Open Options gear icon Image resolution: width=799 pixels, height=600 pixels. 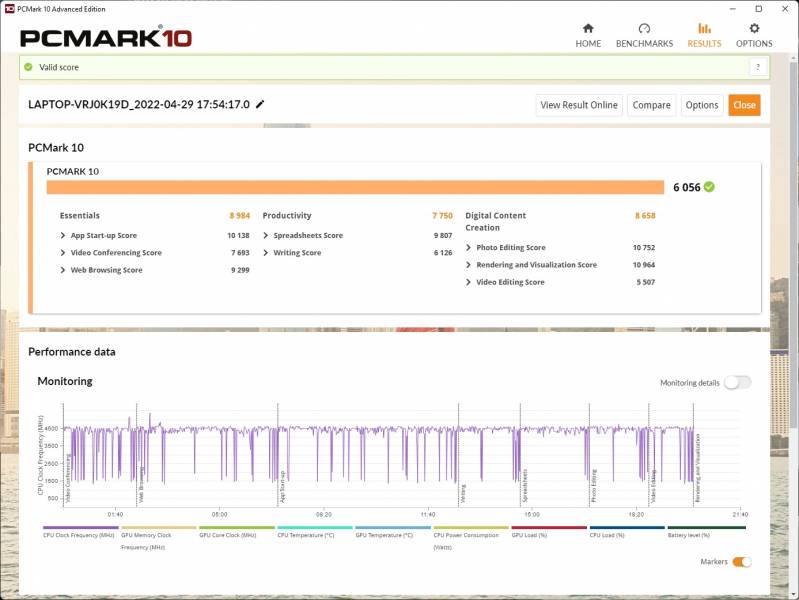click(754, 28)
